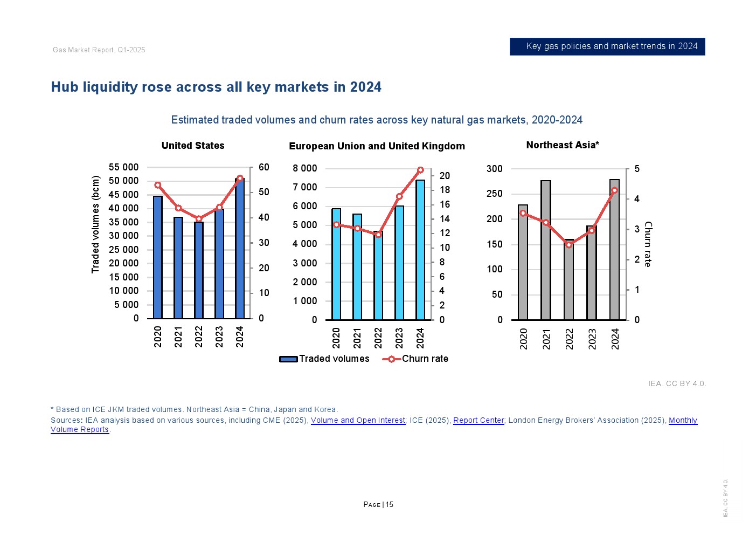Click the red Churn rate legend marker
This screenshot has height=535, width=756.
click(391, 359)
